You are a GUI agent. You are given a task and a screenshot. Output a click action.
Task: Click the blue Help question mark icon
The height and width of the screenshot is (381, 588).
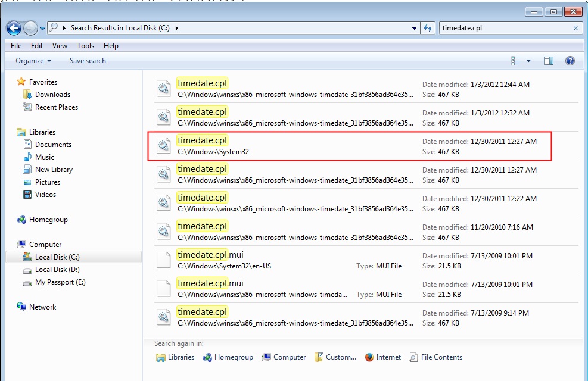pos(570,61)
